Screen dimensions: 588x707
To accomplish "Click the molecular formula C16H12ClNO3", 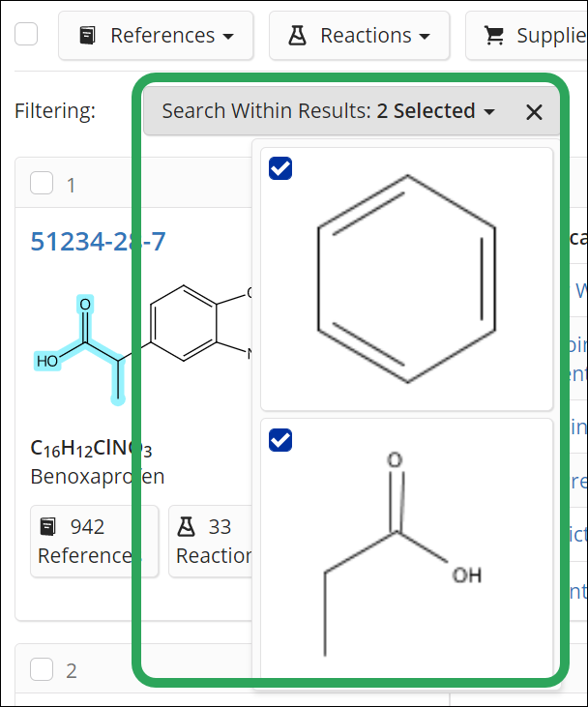I will 91,449.
